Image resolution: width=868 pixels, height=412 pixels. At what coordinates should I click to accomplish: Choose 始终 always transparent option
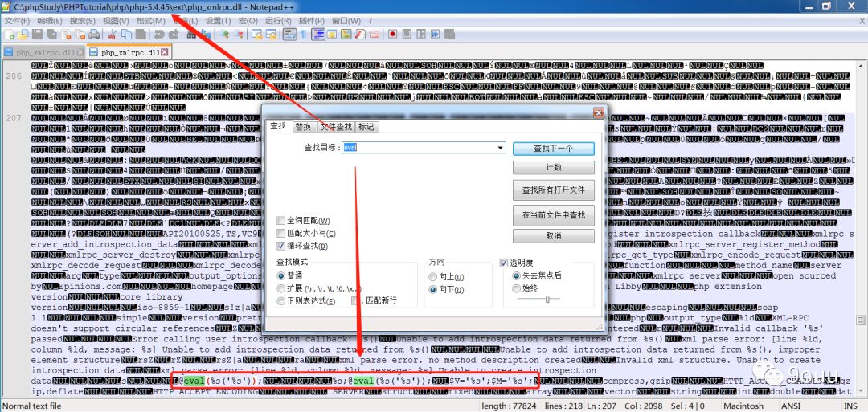[525, 288]
